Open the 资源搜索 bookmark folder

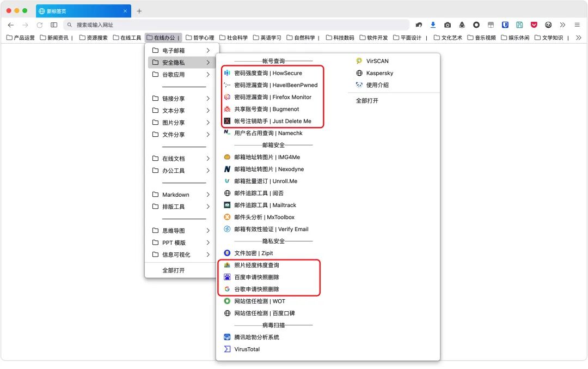coord(94,38)
